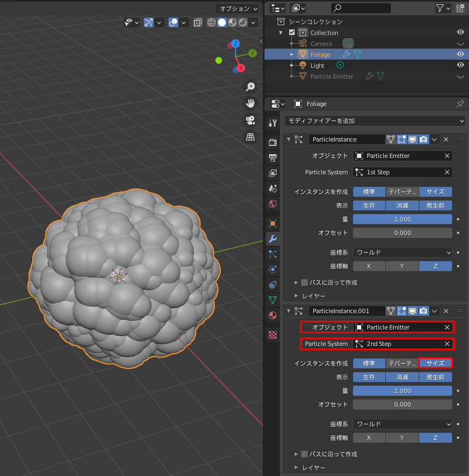Click the zoom magnifier viewport icon
469x476 pixels.
click(x=250, y=87)
